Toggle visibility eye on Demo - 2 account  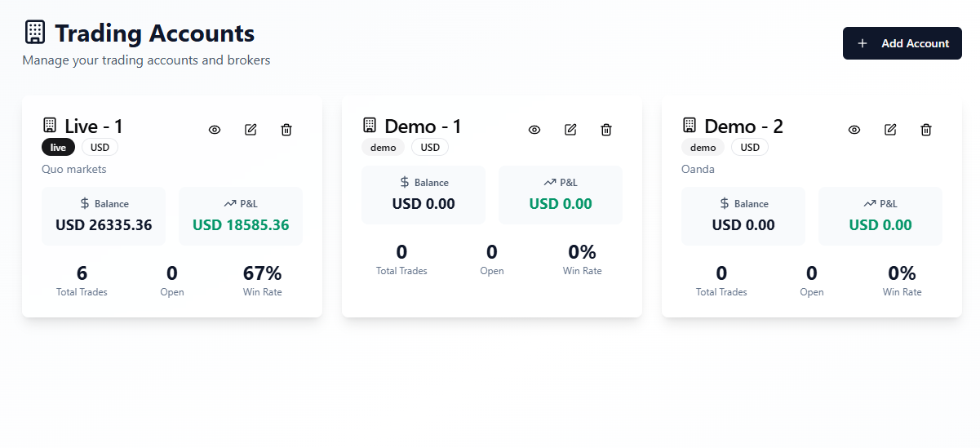pyautogui.click(x=854, y=130)
